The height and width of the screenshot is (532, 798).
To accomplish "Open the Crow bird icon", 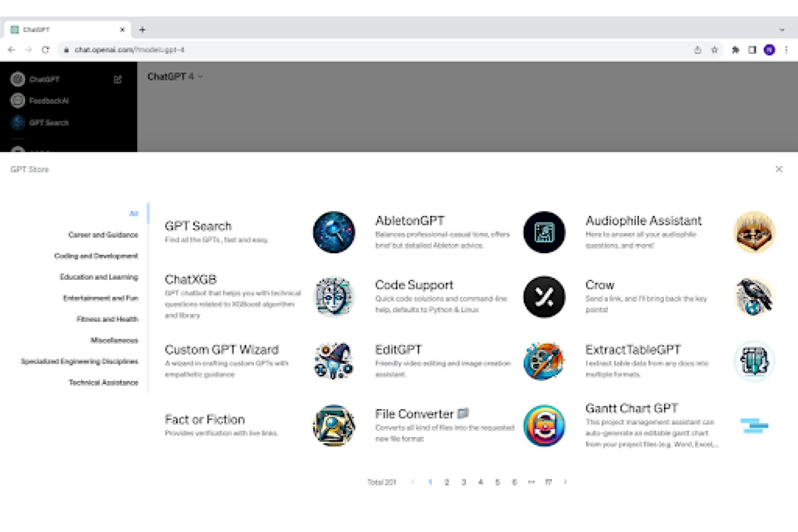I will pos(754,296).
